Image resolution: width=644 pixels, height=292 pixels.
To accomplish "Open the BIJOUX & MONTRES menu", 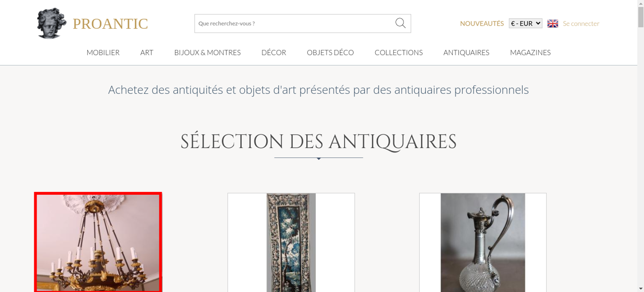I will [207, 52].
